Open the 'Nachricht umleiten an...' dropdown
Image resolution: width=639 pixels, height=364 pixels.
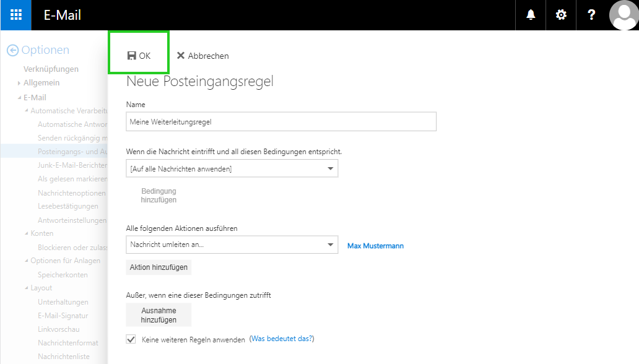tap(232, 245)
